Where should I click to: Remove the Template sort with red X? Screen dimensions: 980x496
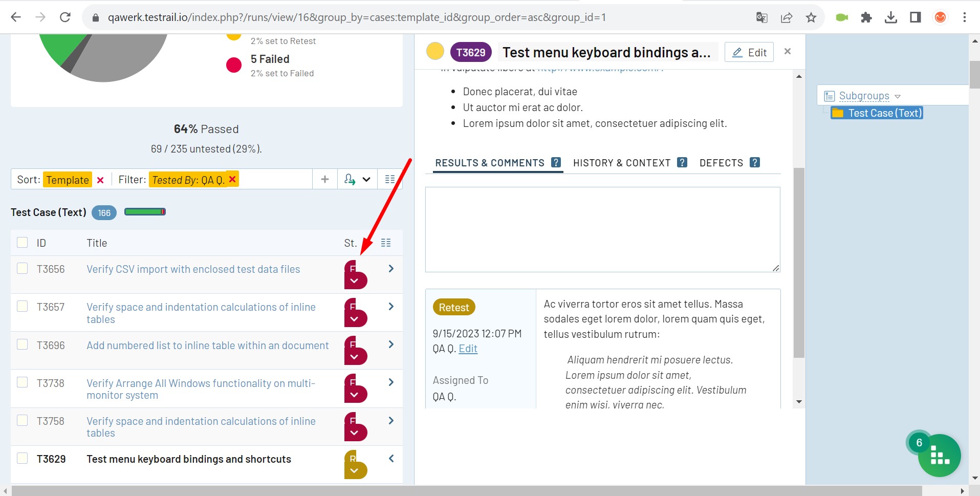pos(100,180)
